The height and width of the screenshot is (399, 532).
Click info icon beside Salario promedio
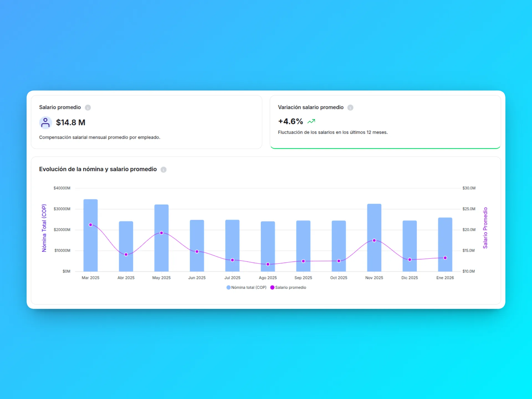tap(88, 108)
